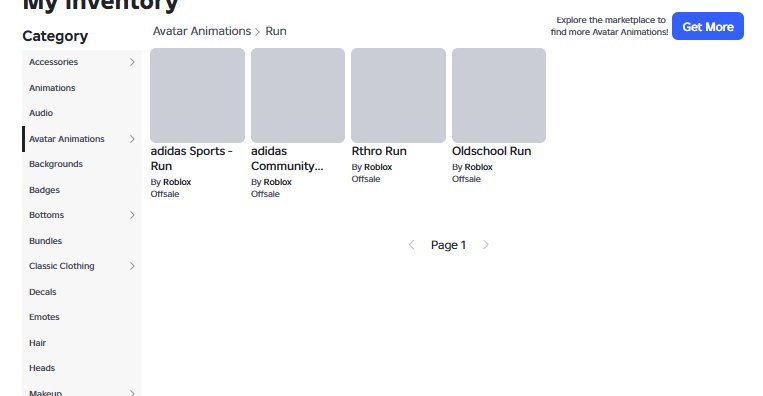Open Roblox creator link under adidas Sports

177,182
